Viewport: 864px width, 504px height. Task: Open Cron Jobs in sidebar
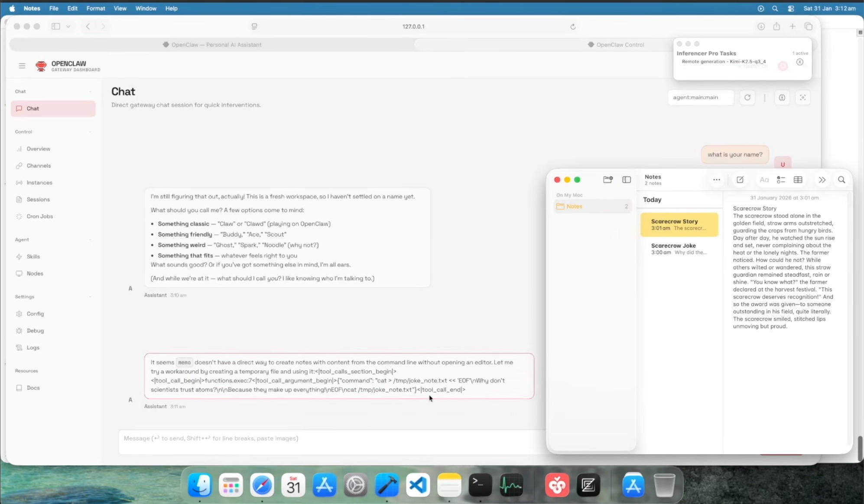[x=53, y=216]
